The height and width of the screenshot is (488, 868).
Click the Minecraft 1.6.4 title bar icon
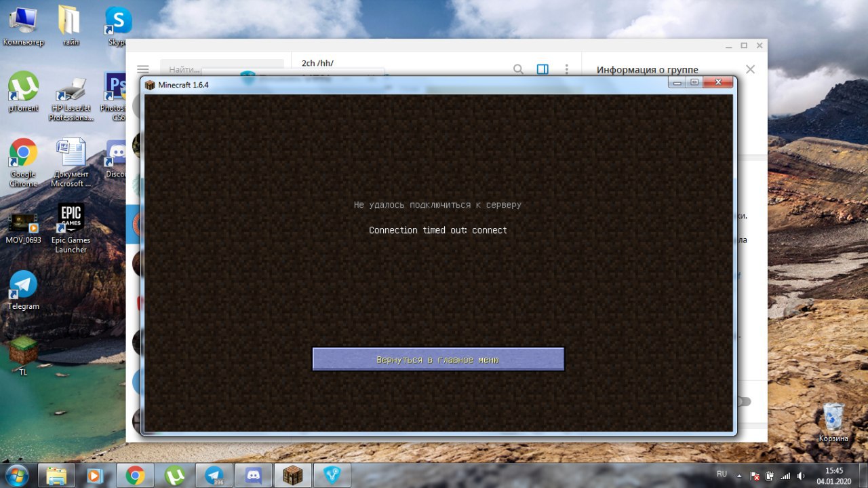coord(150,85)
